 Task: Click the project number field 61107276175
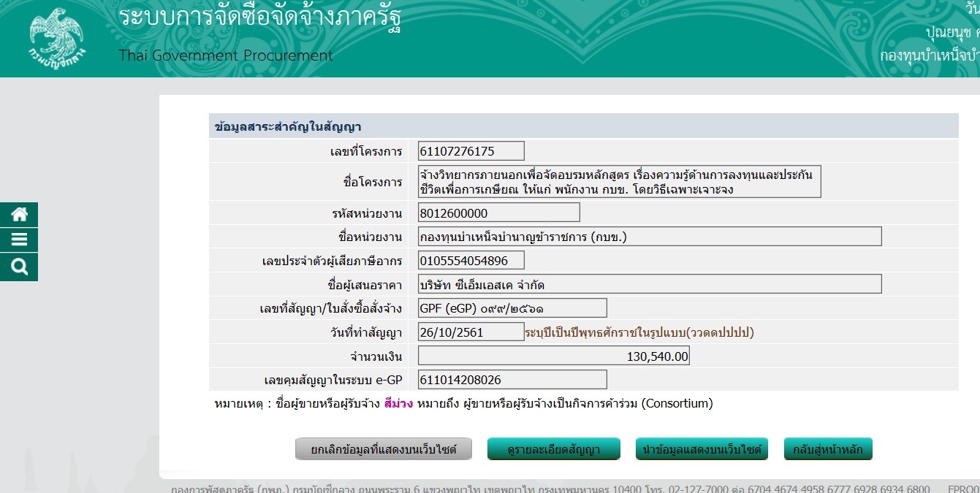click(471, 151)
